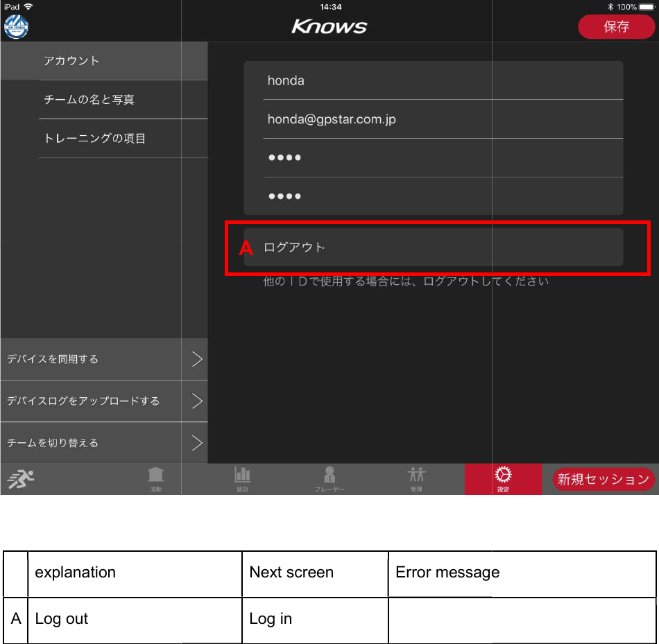Click the logout hint text below ログアウト
Viewport: 659px width, 644px height.
[406, 281]
